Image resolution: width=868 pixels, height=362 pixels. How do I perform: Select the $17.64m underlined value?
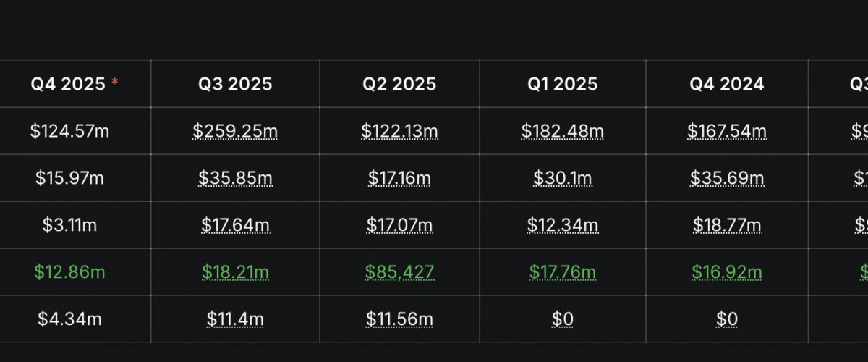tap(235, 225)
